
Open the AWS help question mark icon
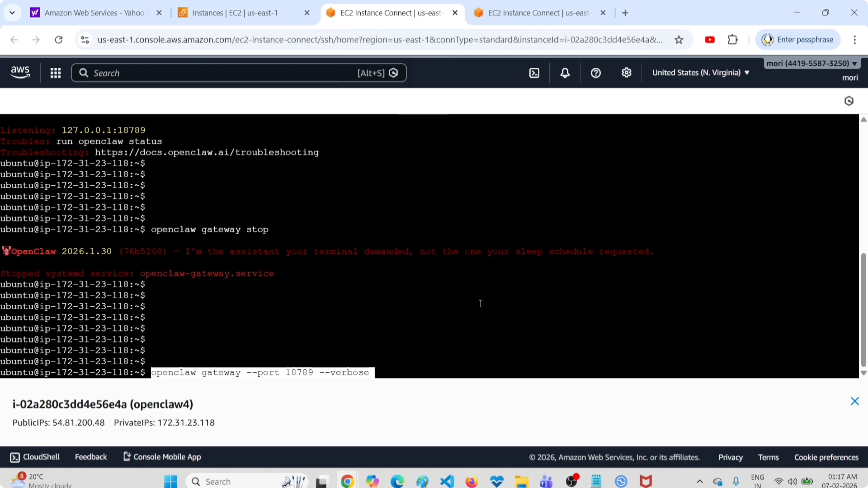pyautogui.click(x=595, y=73)
